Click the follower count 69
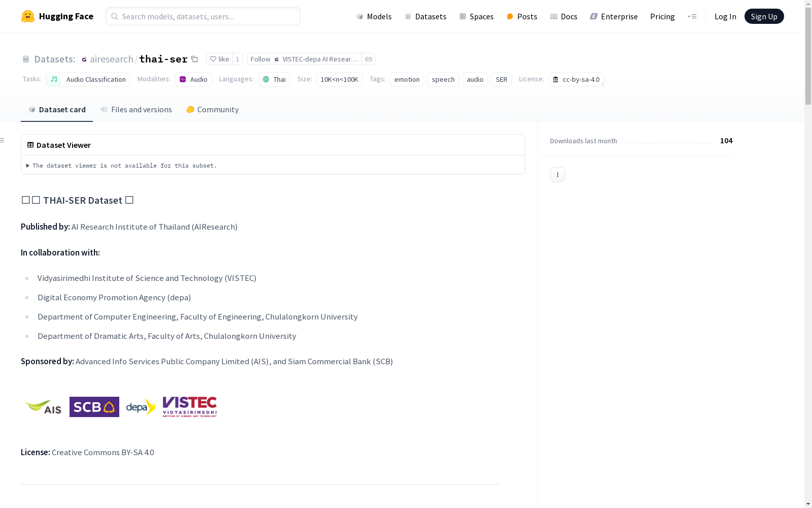Image resolution: width=812 pixels, height=508 pixels. (368, 59)
